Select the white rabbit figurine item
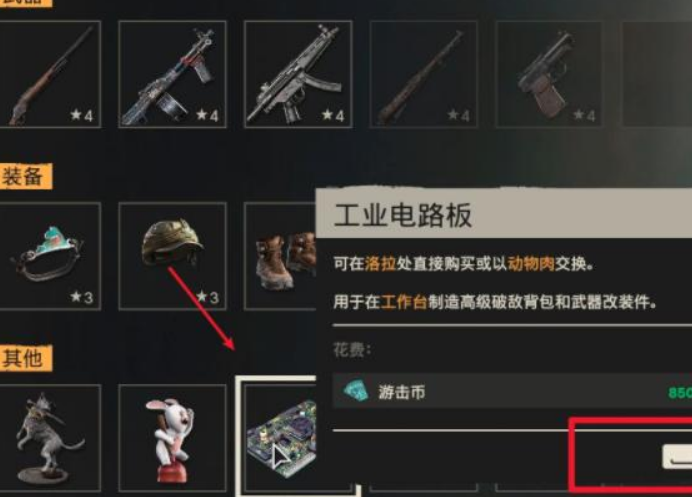Image resolution: width=692 pixels, height=497 pixels. [173, 438]
